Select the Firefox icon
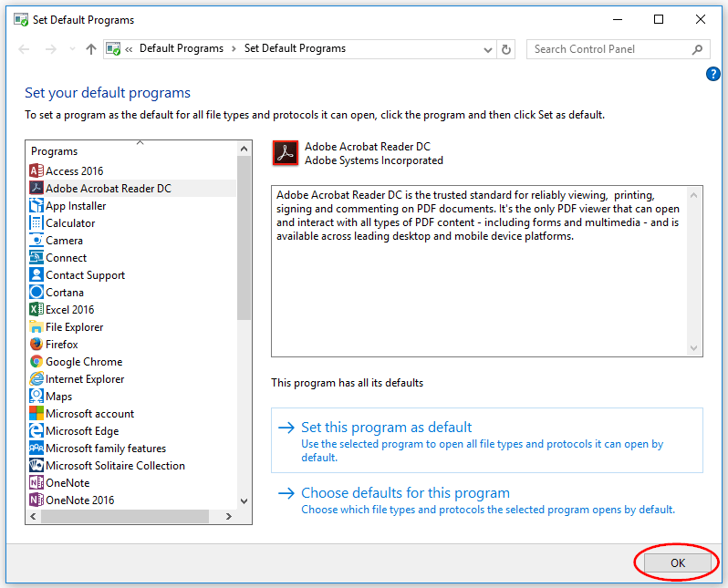 36,344
